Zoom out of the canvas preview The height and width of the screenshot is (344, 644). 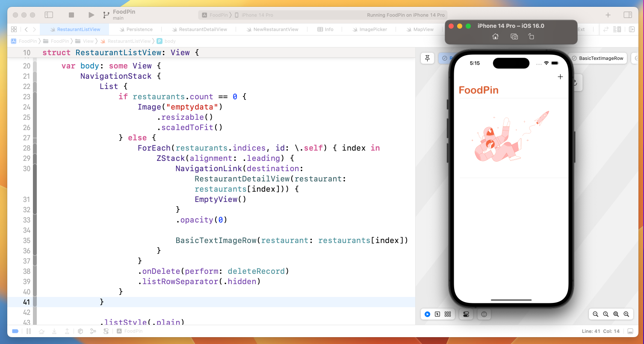point(595,314)
